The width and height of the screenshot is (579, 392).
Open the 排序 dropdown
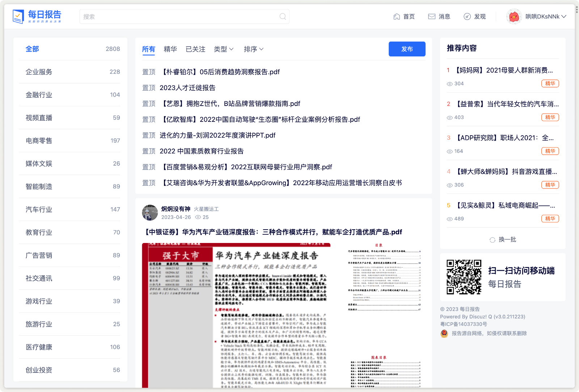[254, 49]
